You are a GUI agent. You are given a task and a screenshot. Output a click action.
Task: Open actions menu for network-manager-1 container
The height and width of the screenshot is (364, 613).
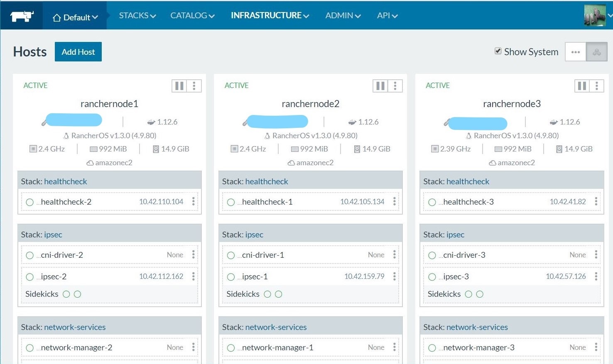[395, 347]
